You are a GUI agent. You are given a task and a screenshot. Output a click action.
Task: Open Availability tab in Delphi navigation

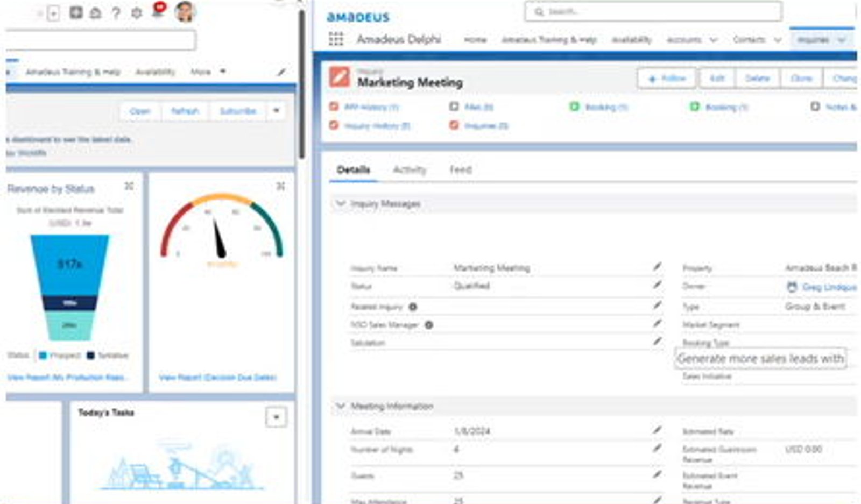click(x=632, y=40)
